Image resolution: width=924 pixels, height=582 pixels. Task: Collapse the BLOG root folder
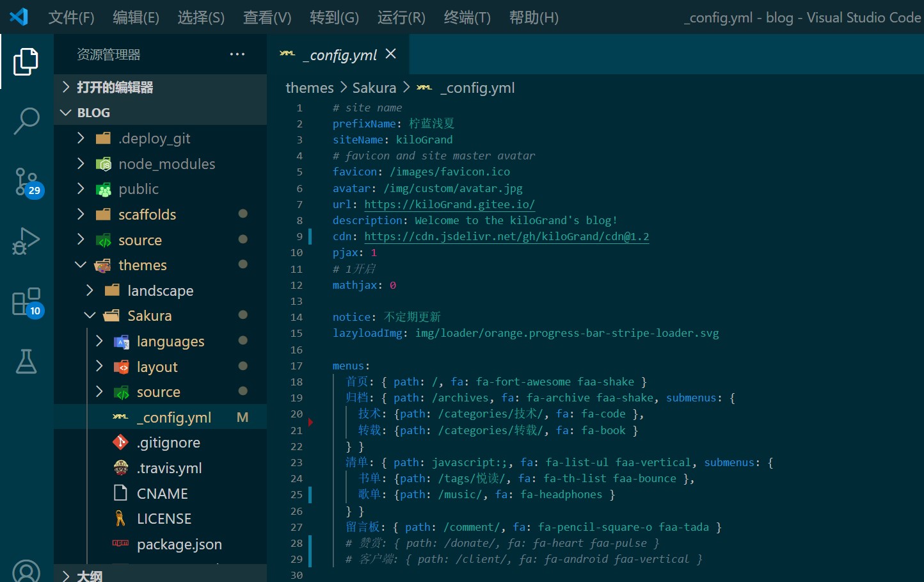tap(65, 113)
